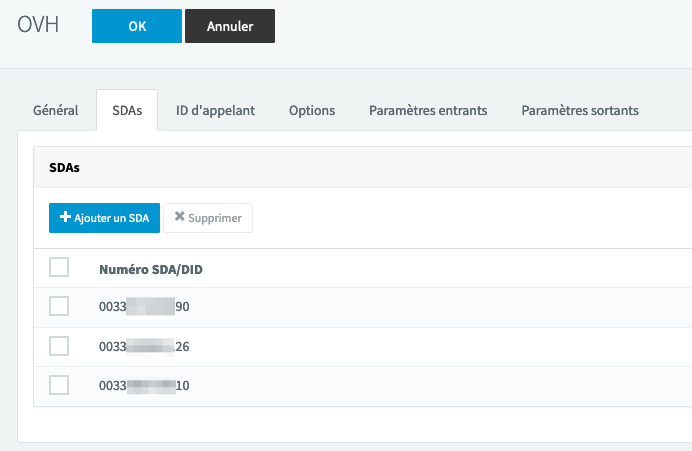
Task: Click the SDA entry ending in 26
Action: click(144, 346)
